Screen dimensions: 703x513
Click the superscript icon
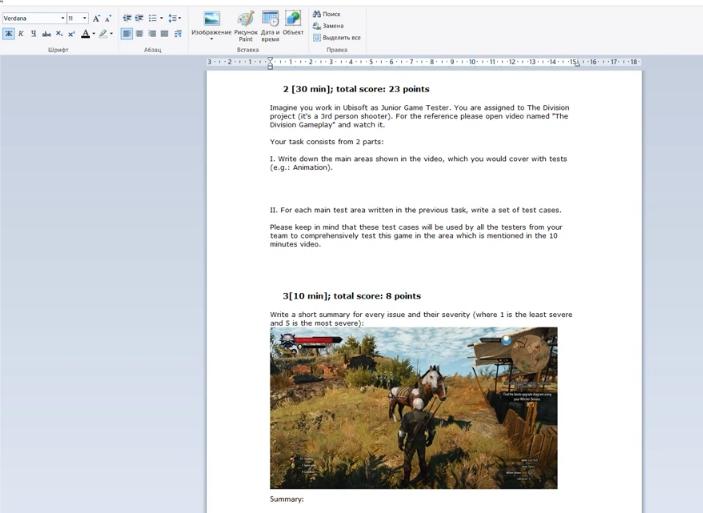pyautogui.click(x=71, y=34)
